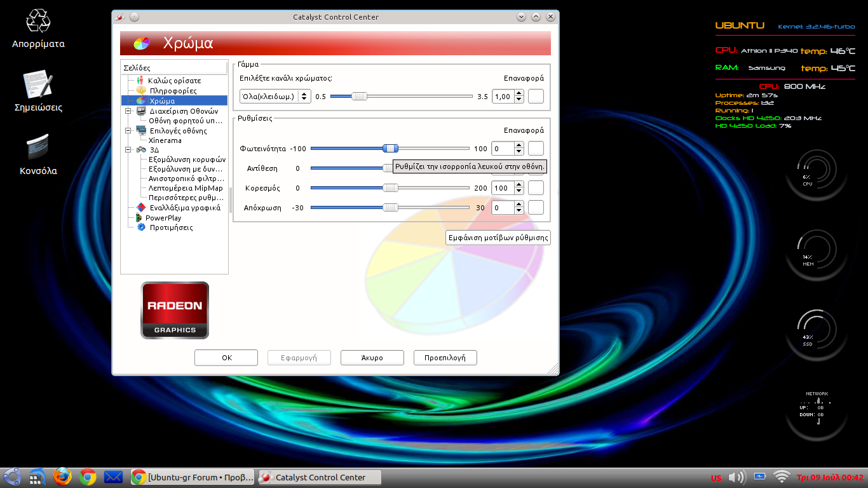Click the blue mail envelope taskbar icon
868x488 pixels.
tap(113, 477)
